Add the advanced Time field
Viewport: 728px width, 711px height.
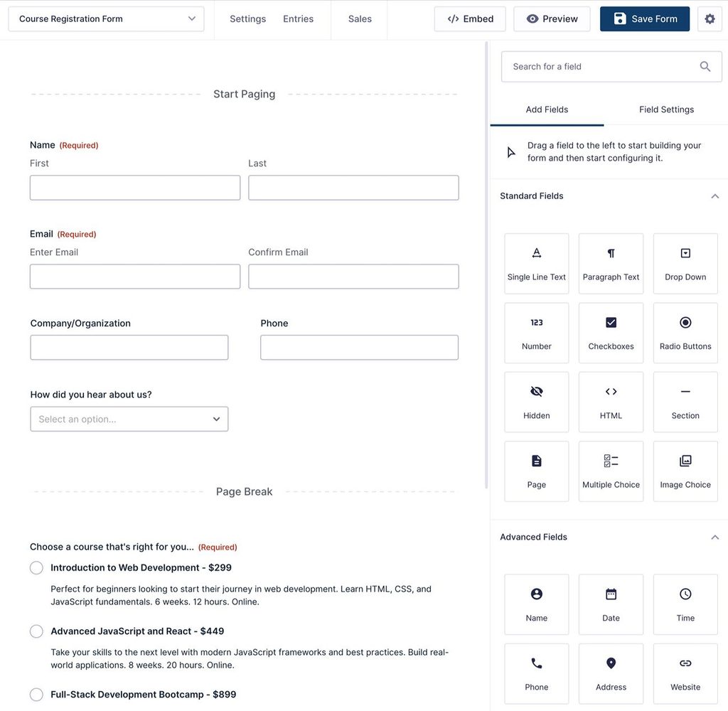(x=685, y=604)
